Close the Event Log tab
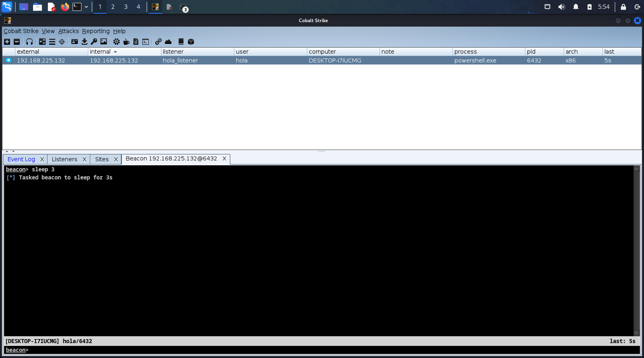Screen dimensions: 644x358 point(42,159)
